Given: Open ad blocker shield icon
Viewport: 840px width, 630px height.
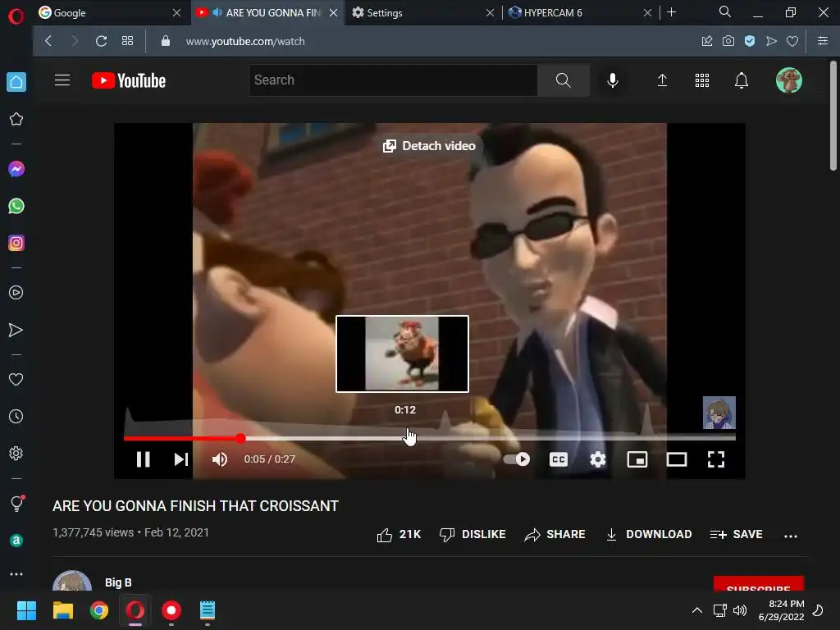Looking at the screenshot, I should tap(750, 41).
